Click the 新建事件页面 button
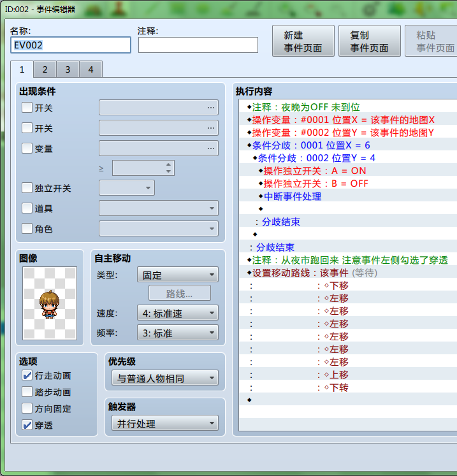 click(x=303, y=41)
